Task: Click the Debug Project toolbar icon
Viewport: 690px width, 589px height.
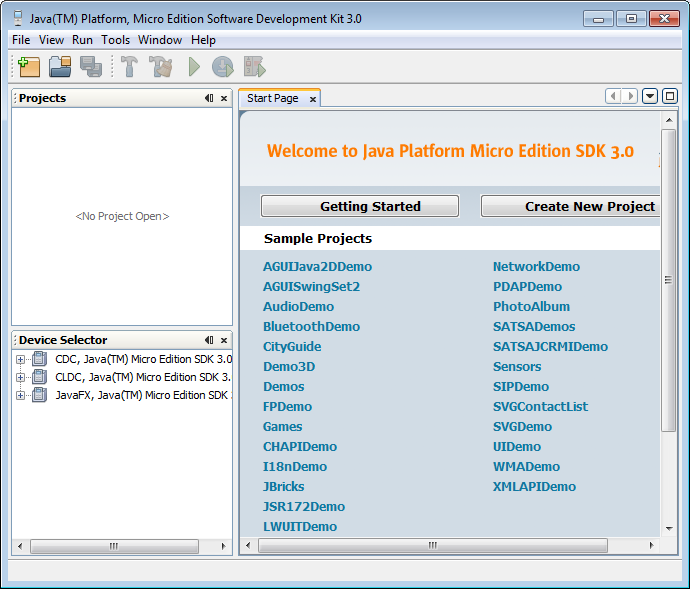Action: [x=223, y=67]
